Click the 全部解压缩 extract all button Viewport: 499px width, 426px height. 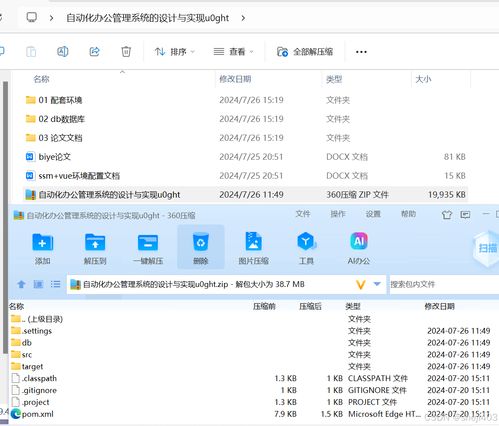(305, 52)
